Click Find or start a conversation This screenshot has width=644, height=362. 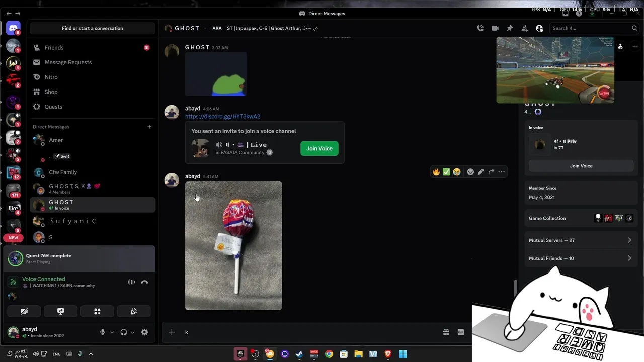pyautogui.click(x=93, y=28)
